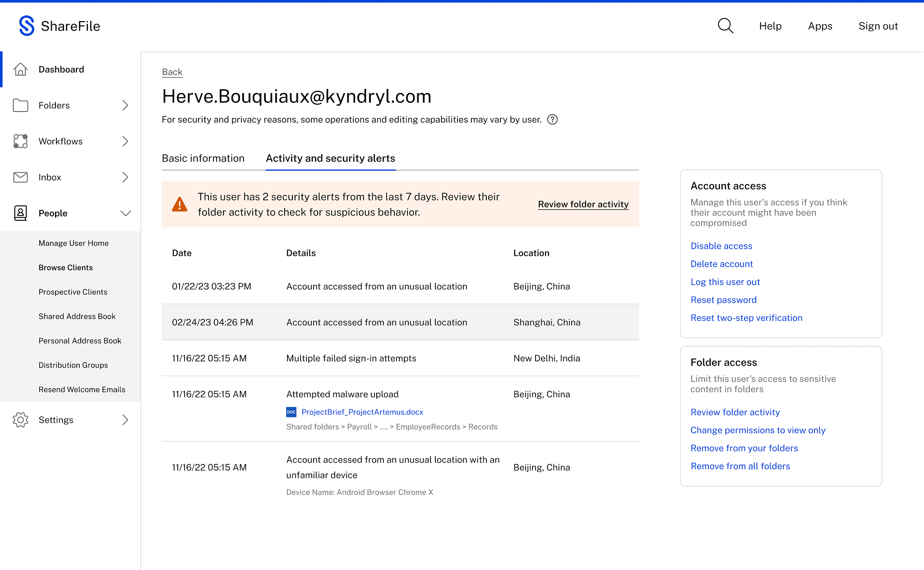
Task: Open the Apps menu
Action: click(x=820, y=26)
